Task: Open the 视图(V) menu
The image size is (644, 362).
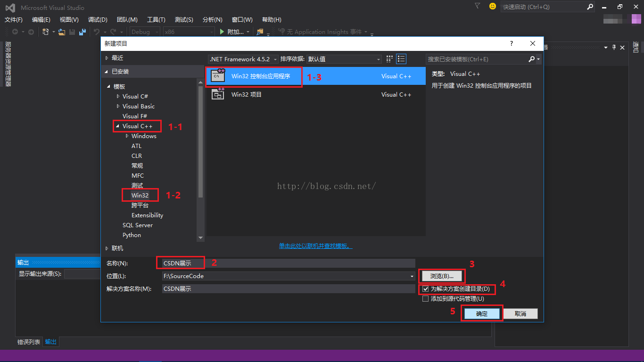Action: [69, 19]
